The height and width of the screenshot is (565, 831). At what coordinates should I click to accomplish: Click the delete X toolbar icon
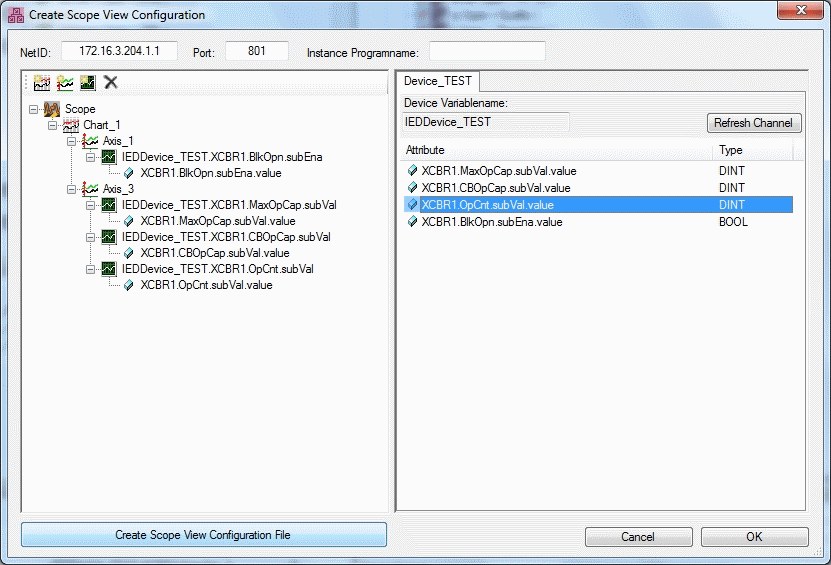click(x=111, y=82)
